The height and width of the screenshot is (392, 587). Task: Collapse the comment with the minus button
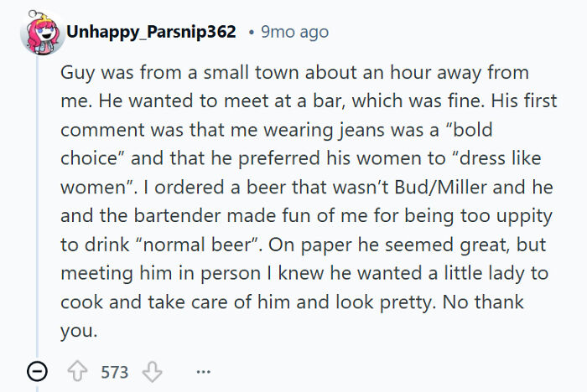[37, 372]
